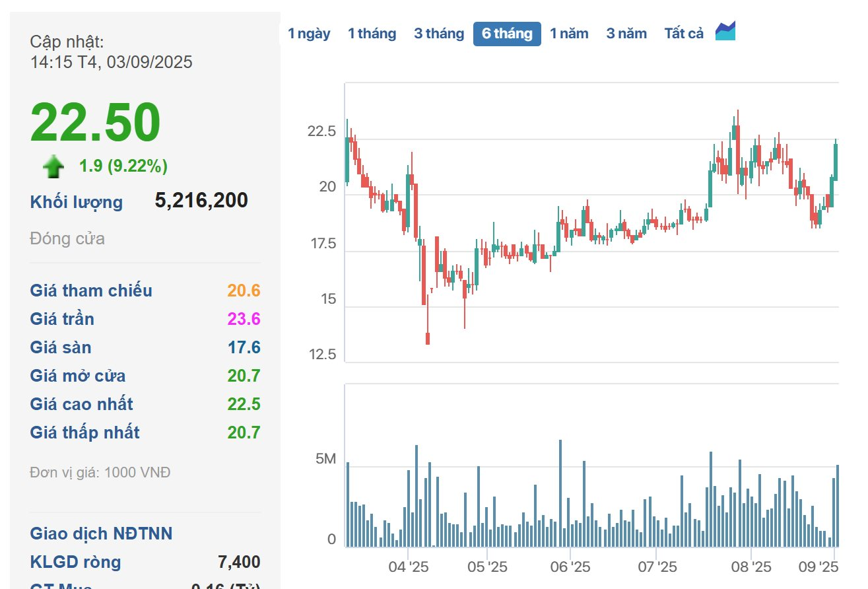868x589 pixels.
Task: Click the Giao dịch NĐTNN section heading
Action: 101,534
